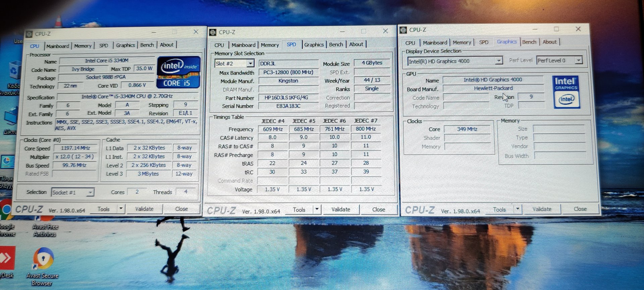Open the Network desktop icon

tap(9, 121)
